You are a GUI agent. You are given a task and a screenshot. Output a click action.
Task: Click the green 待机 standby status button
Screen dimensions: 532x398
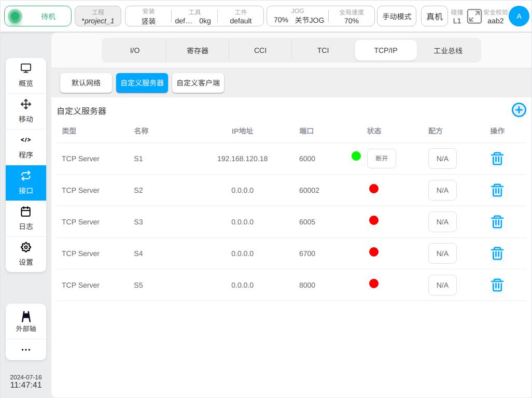[38, 17]
